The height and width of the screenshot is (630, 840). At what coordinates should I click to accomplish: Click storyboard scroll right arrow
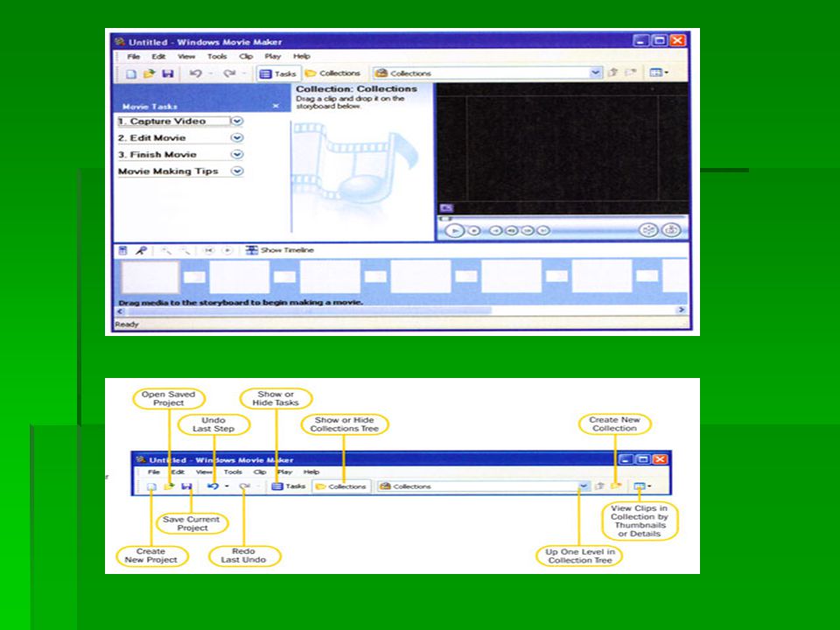click(x=682, y=310)
